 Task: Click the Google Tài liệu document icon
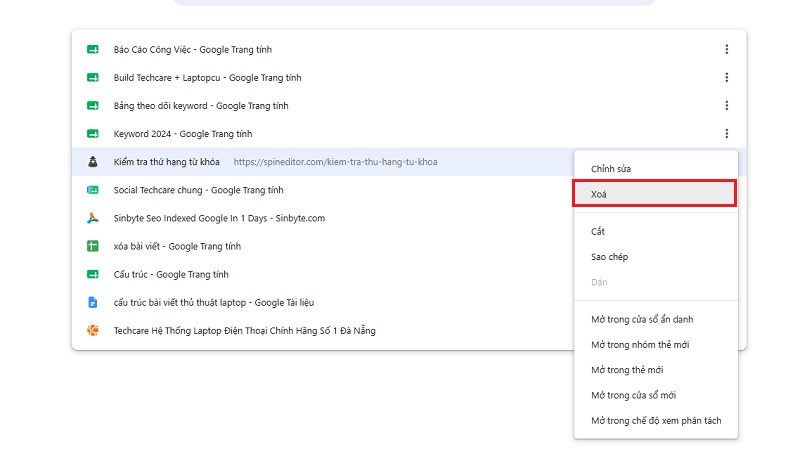[92, 302]
